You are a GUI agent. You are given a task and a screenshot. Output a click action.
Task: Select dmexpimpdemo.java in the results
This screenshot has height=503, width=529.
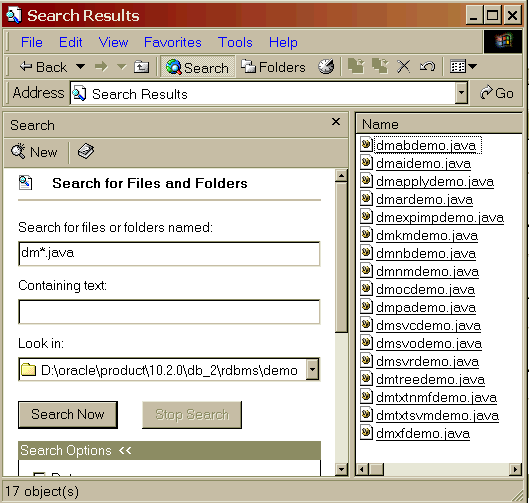click(440, 218)
